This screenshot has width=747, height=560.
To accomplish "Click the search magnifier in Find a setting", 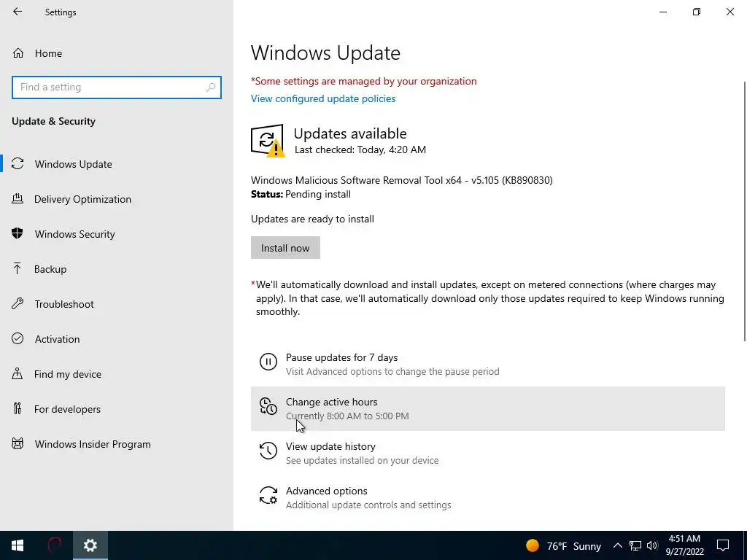I will coord(211,87).
